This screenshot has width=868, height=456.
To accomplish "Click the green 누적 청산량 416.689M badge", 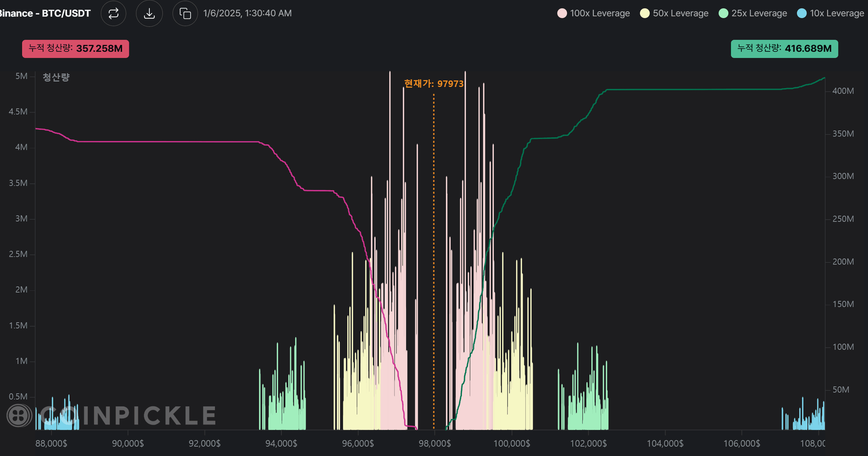I will pyautogui.click(x=784, y=49).
